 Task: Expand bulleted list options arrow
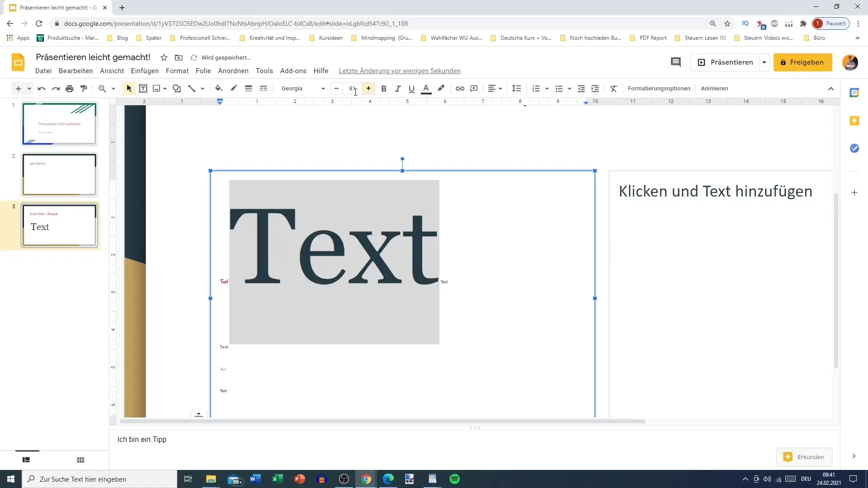click(570, 89)
